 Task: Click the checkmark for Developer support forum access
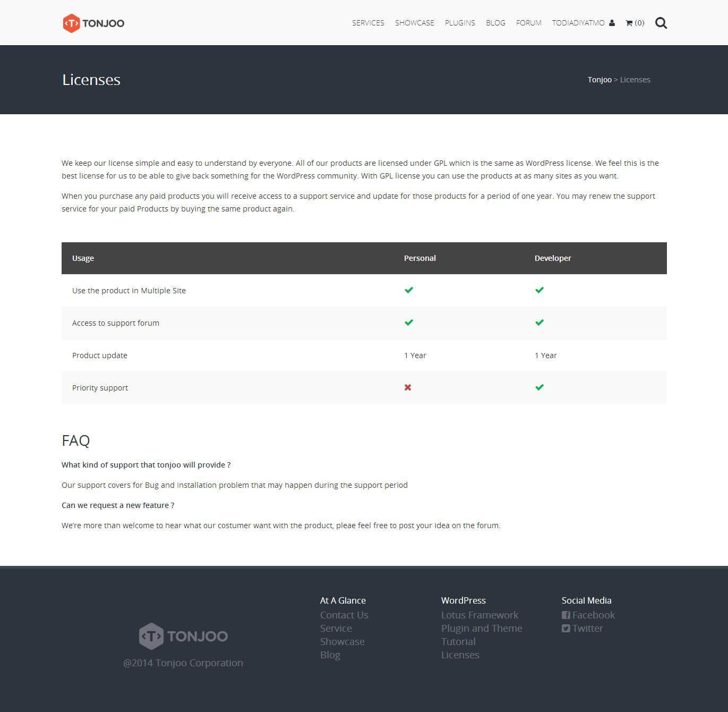pos(539,323)
